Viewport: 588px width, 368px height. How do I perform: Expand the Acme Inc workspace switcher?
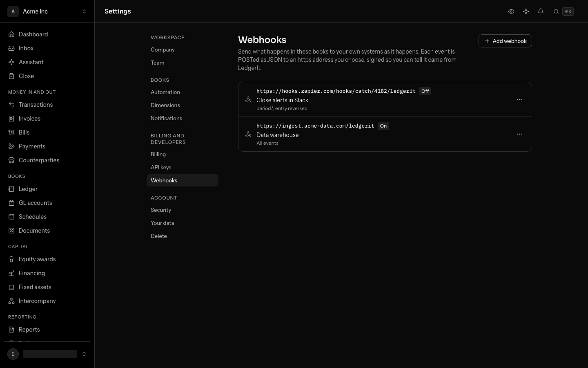(x=47, y=11)
